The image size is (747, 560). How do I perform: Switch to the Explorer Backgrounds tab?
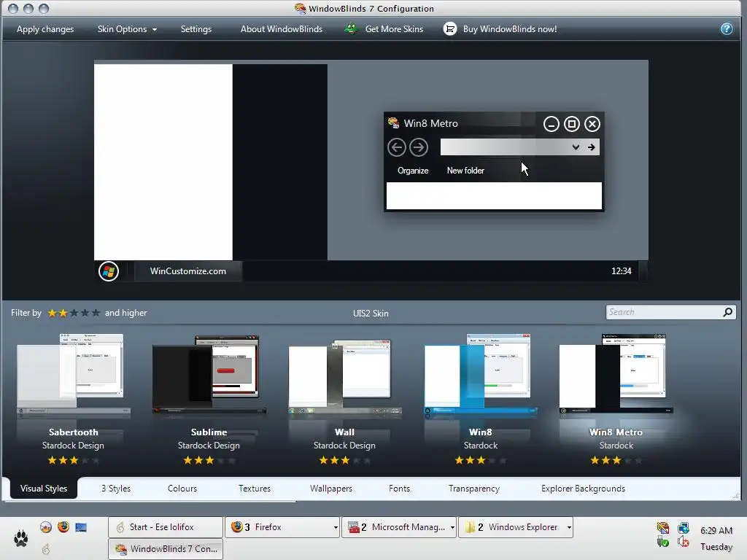(x=583, y=488)
